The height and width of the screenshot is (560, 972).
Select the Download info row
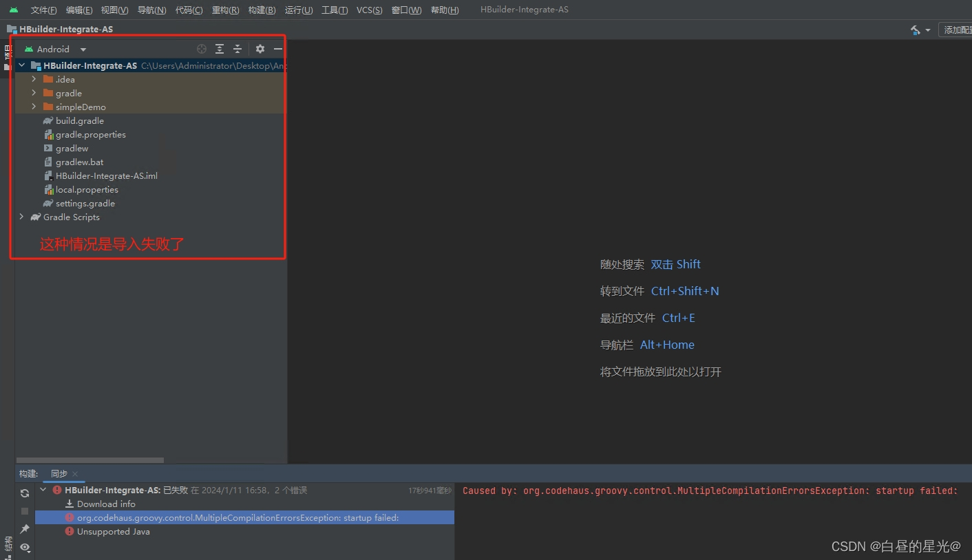click(x=244, y=504)
